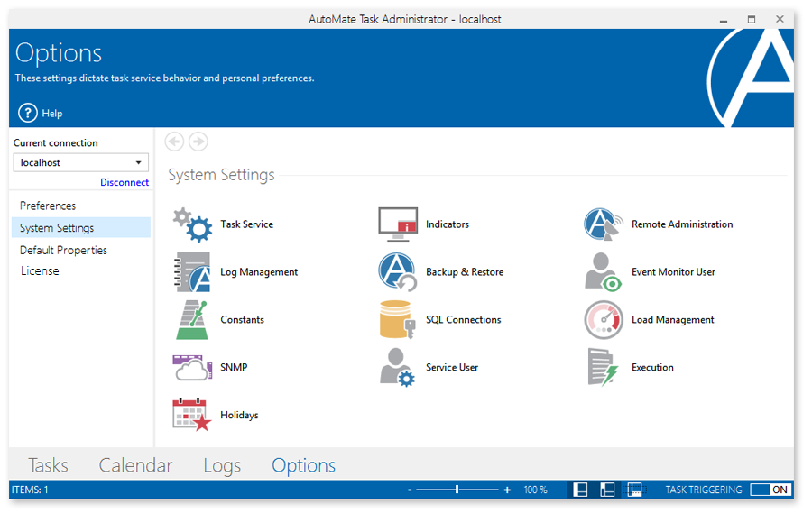
Task: Open the Constants icon
Action: pos(192,320)
